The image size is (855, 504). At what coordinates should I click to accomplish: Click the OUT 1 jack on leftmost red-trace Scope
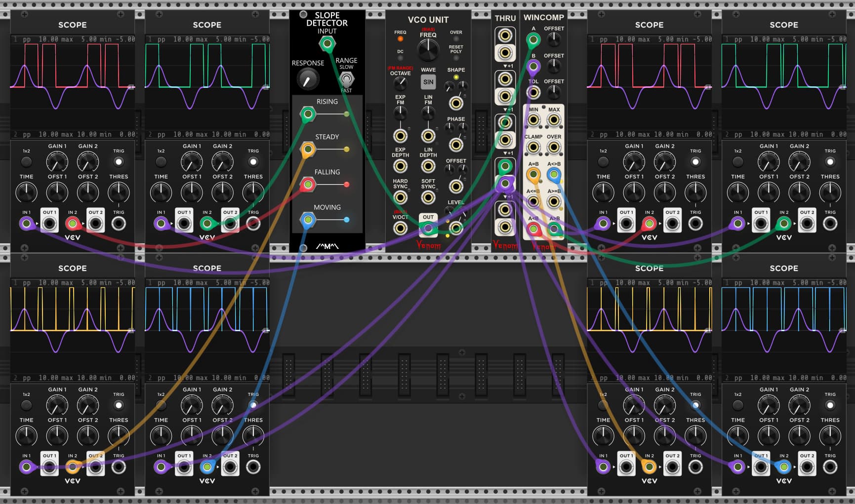pyautogui.click(x=49, y=224)
